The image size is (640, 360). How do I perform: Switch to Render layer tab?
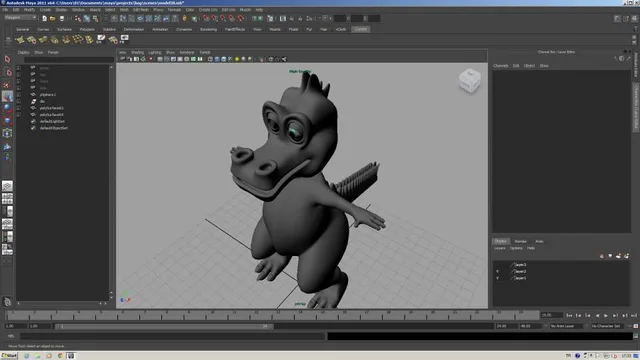tap(520, 241)
